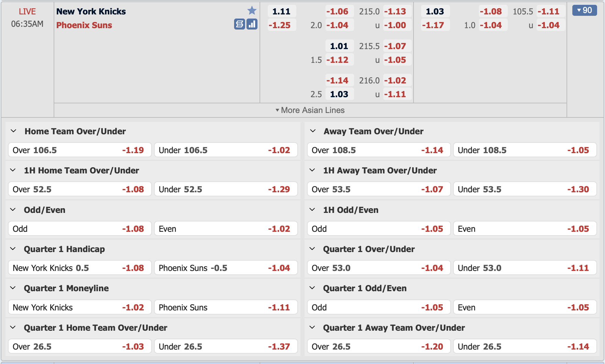Open the live scoreboard icon
Image resolution: width=605 pixels, height=364 pixels.
(240, 24)
